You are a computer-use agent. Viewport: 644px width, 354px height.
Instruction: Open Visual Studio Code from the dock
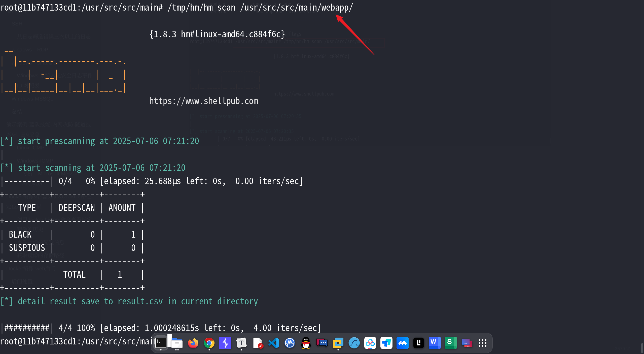pos(274,343)
